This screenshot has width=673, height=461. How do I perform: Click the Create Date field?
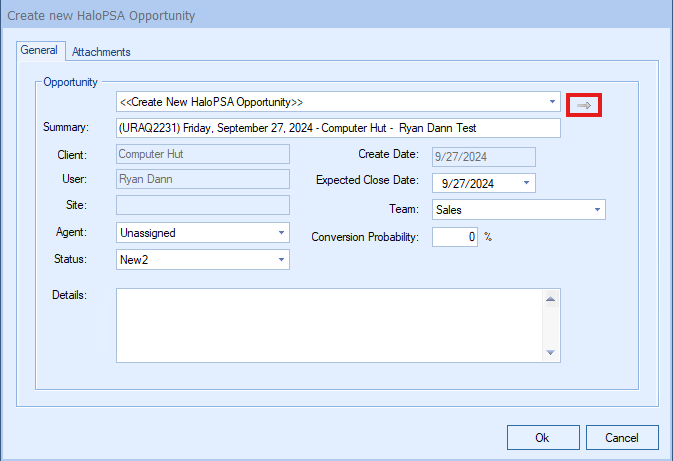pos(484,157)
